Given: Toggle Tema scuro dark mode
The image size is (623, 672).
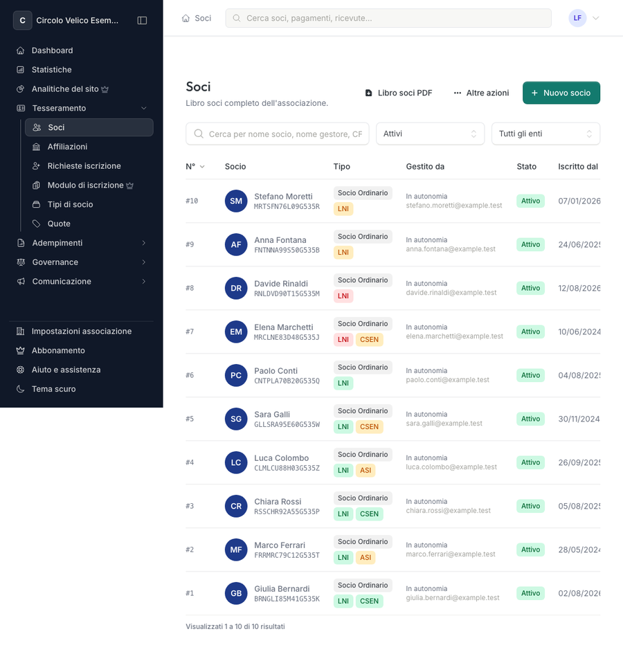Looking at the screenshot, I should click(x=53, y=389).
